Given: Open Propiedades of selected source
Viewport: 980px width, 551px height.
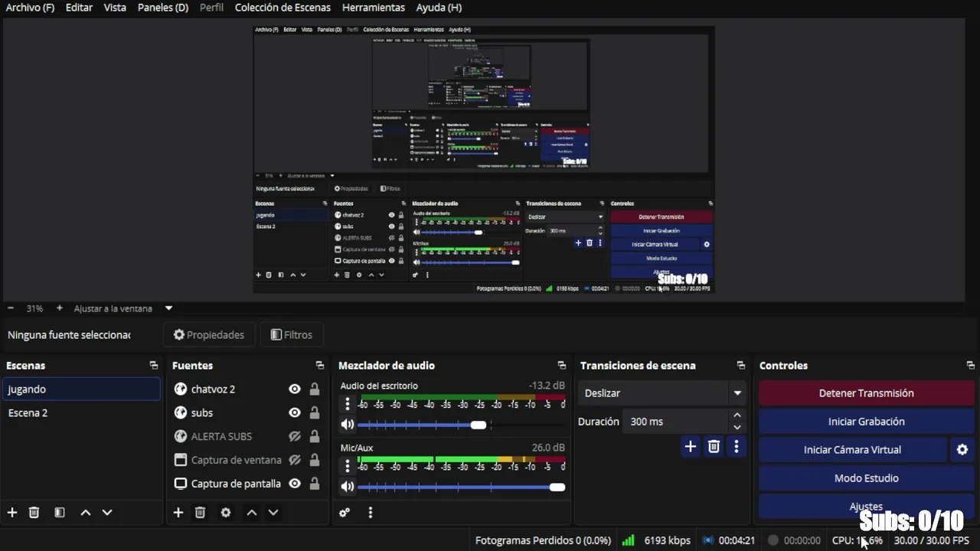Looking at the screenshot, I should tap(209, 335).
